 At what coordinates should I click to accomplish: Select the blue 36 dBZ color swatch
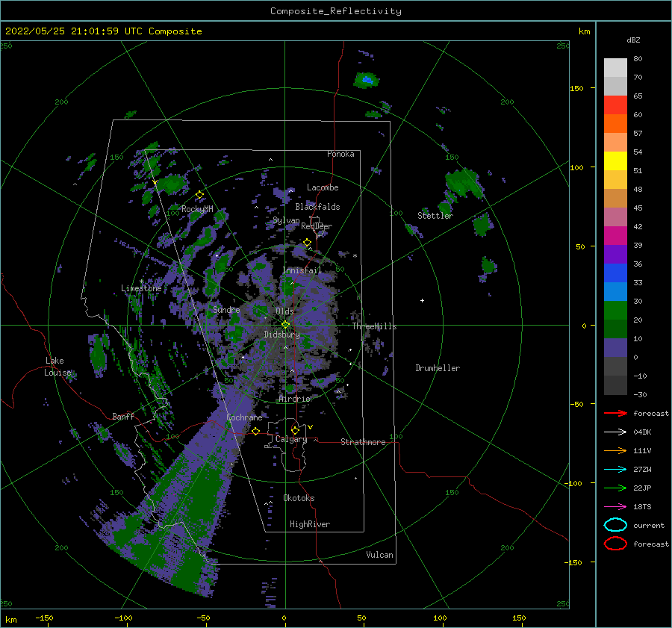(615, 273)
